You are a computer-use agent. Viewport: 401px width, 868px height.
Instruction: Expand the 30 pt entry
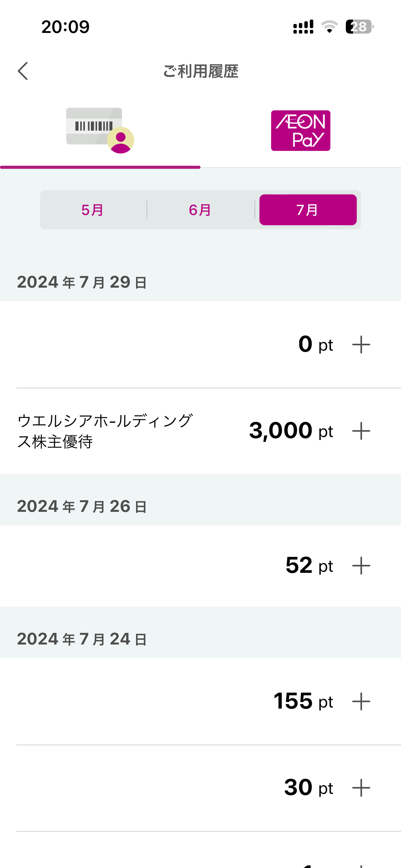(x=361, y=788)
